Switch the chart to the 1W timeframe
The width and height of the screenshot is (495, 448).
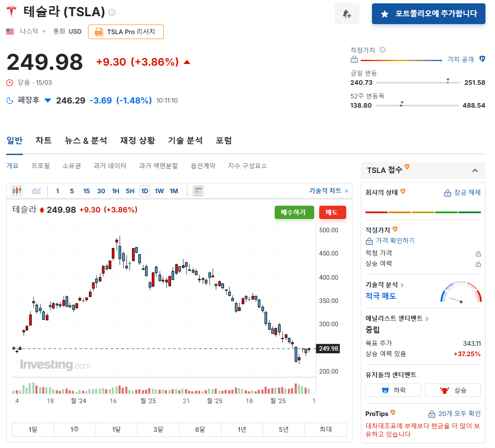(159, 191)
